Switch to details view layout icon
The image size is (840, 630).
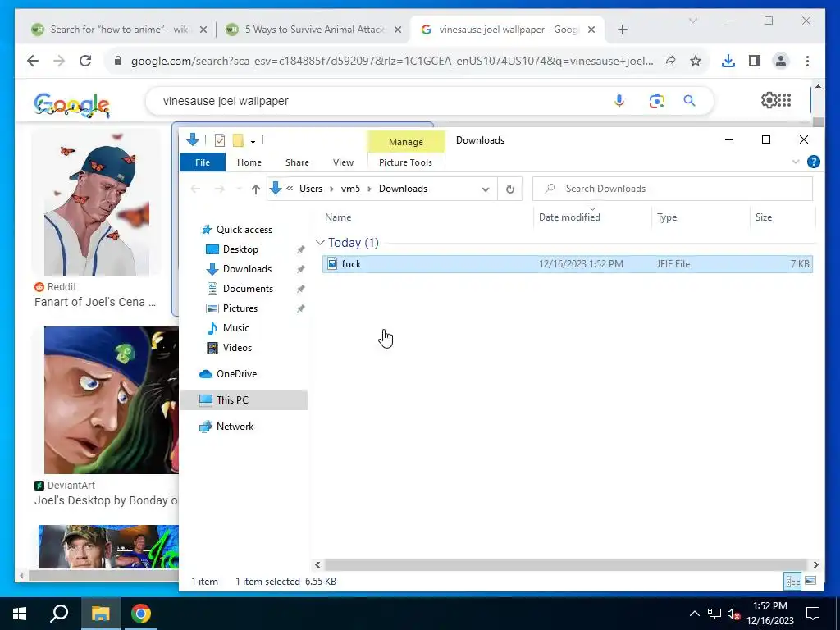pos(793,581)
